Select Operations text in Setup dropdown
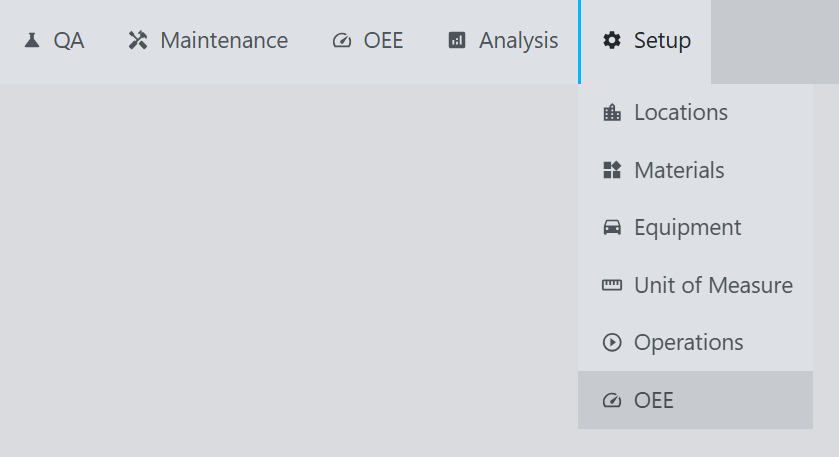Viewport: 839px width, 457px height. pyautogui.click(x=689, y=343)
